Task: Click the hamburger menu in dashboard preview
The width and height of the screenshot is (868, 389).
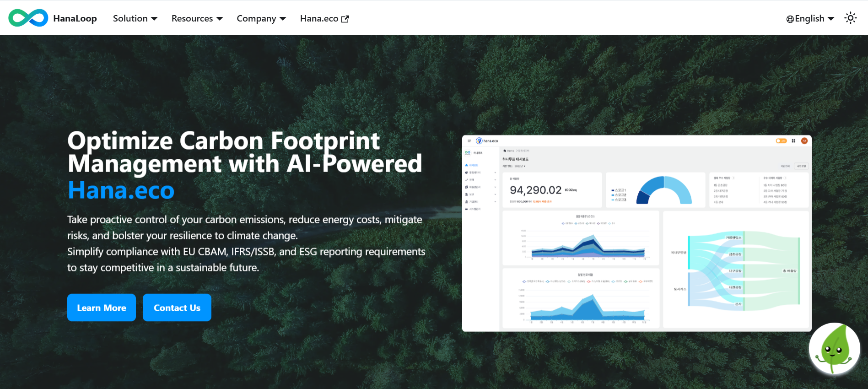Action: [469, 141]
